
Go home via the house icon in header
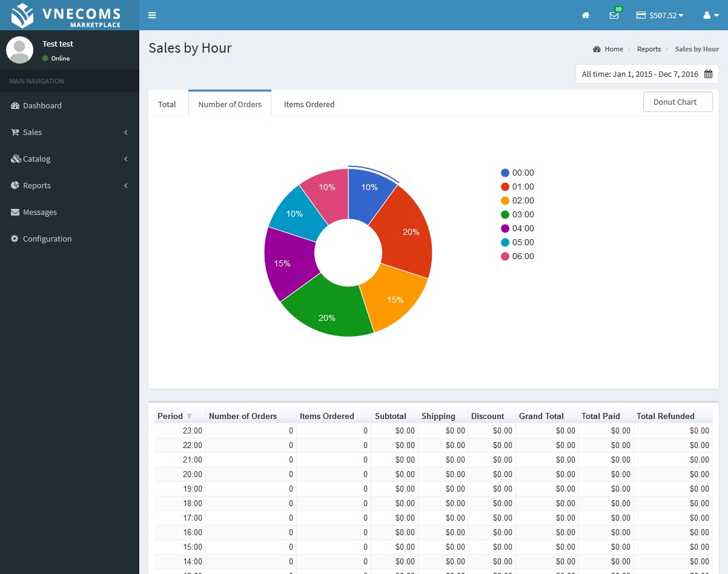(x=586, y=15)
